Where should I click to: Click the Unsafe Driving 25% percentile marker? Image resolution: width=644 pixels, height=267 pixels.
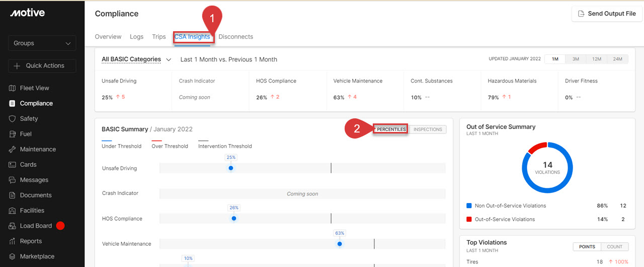pos(231,168)
